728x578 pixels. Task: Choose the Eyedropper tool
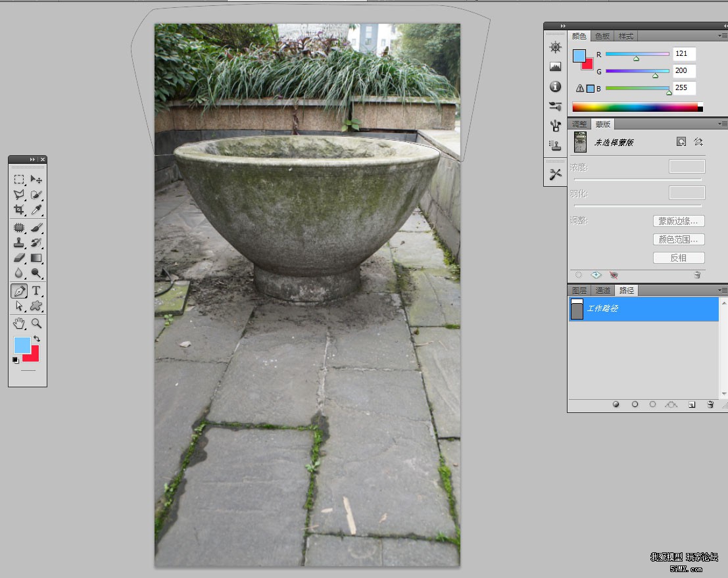(x=37, y=210)
